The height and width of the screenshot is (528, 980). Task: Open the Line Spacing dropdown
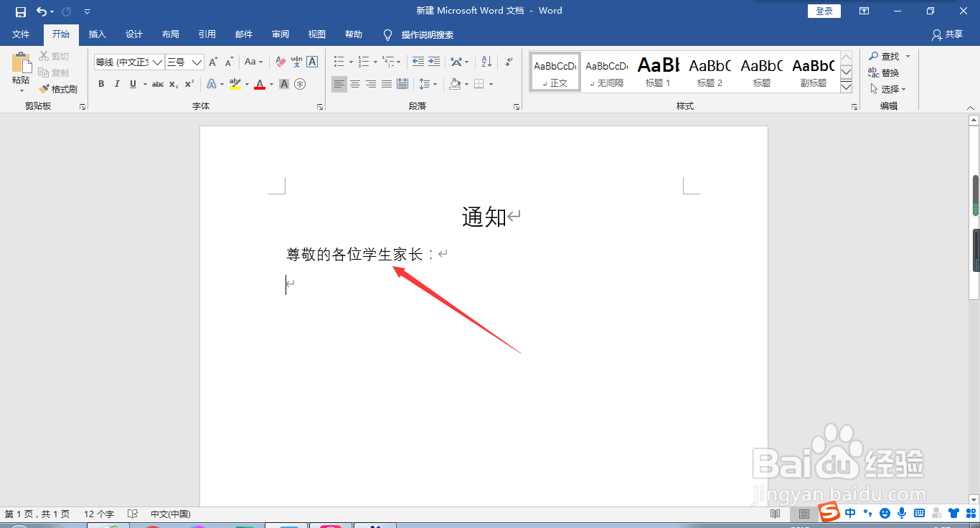[428, 84]
